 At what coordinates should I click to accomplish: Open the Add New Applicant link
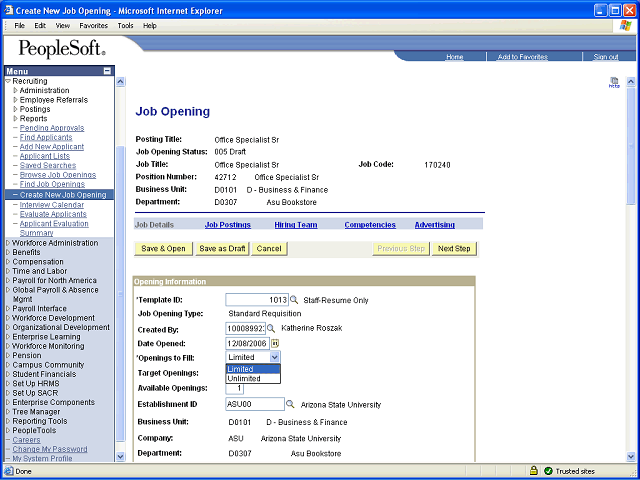(x=52, y=147)
